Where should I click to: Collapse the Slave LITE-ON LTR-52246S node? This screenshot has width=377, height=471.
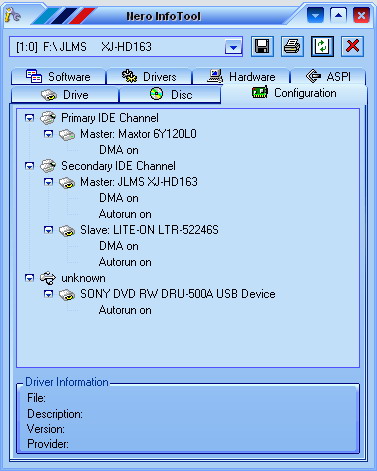coord(49,230)
